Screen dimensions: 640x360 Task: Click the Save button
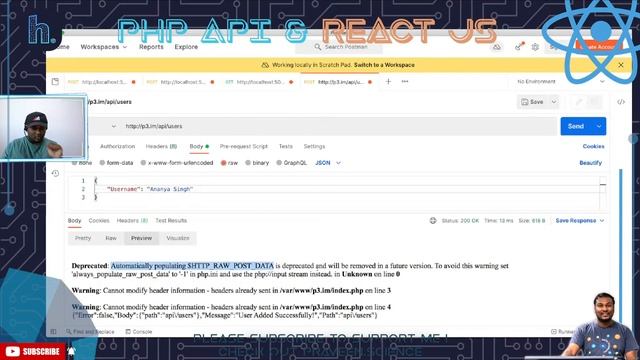[x=532, y=102]
